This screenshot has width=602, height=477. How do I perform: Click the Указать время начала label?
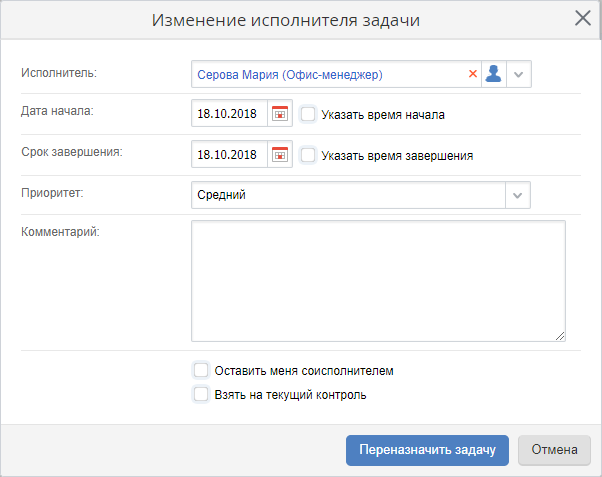383,115
